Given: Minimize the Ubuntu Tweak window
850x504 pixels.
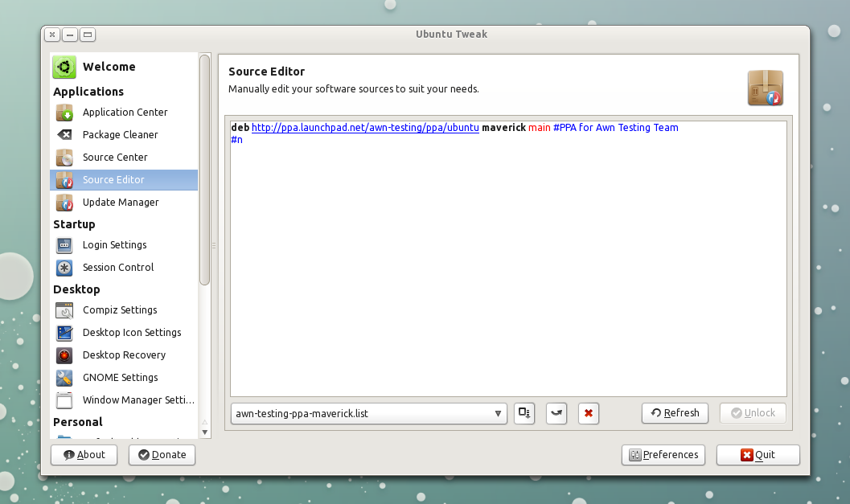Looking at the screenshot, I should [69, 35].
